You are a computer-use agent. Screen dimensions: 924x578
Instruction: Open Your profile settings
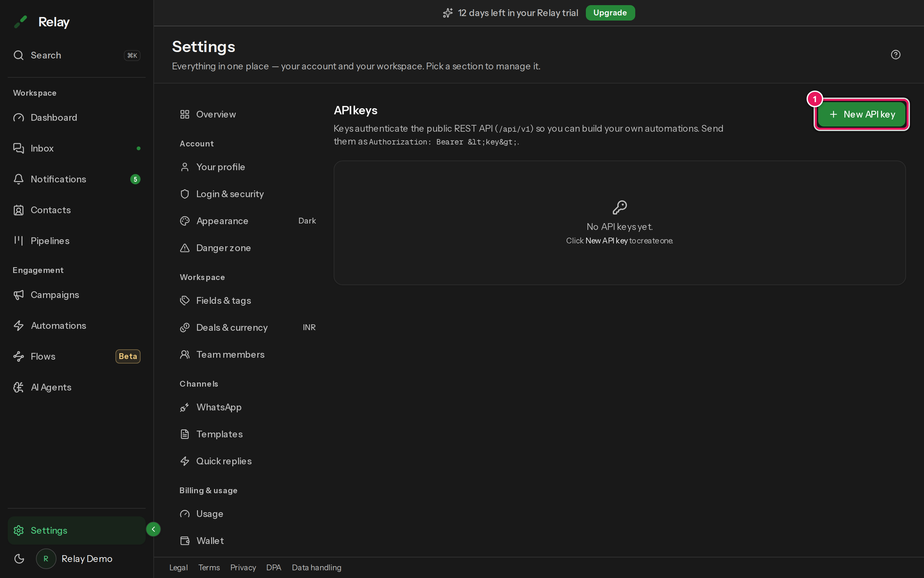pos(248,167)
